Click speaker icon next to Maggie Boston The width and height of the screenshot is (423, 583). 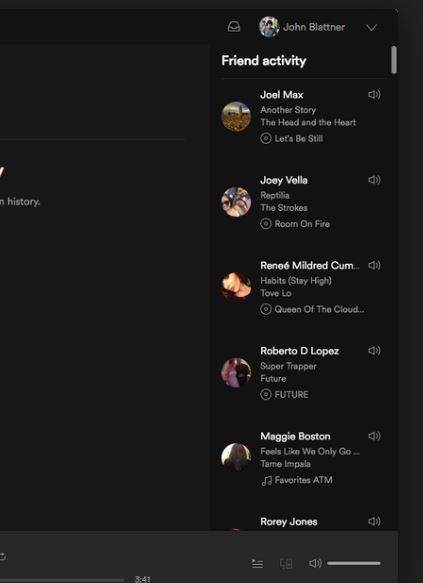(x=374, y=436)
